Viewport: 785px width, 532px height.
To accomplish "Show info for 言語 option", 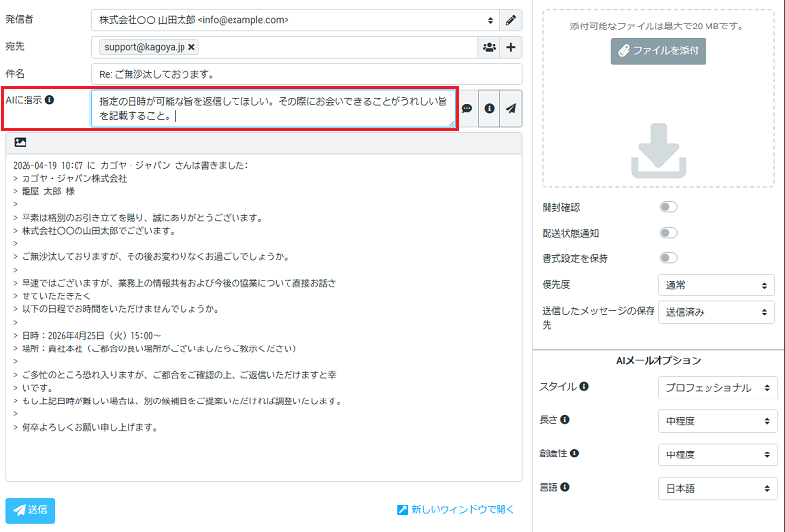I will point(565,487).
